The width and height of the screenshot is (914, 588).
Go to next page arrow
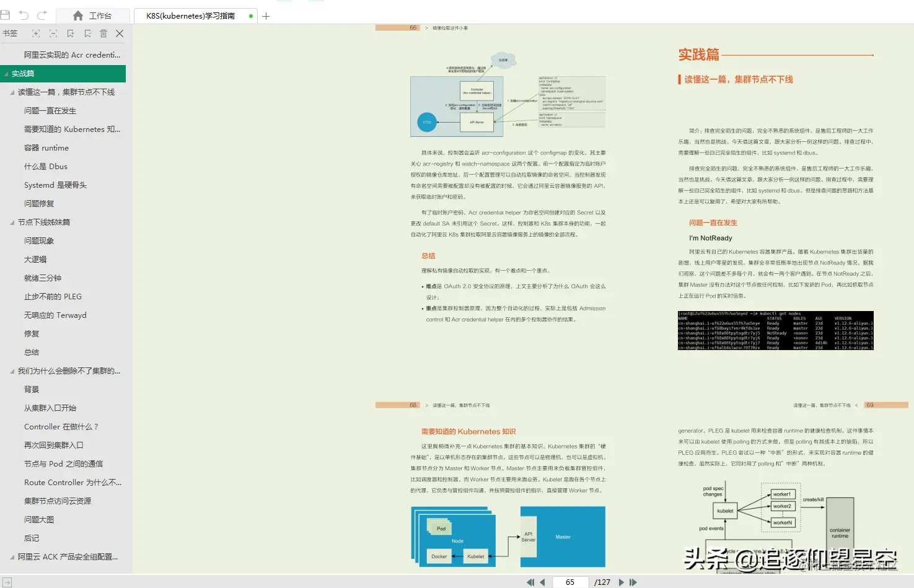pos(622,582)
